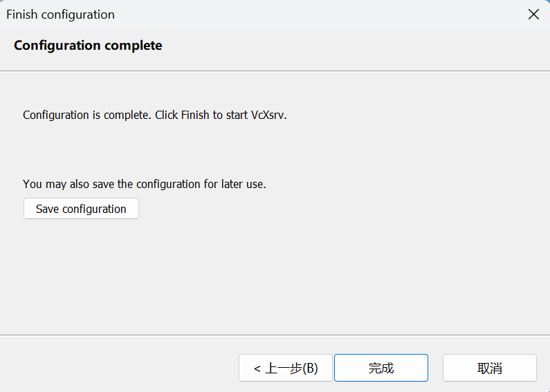Click the "(B)" shortcut label on back button

pyautogui.click(x=311, y=368)
